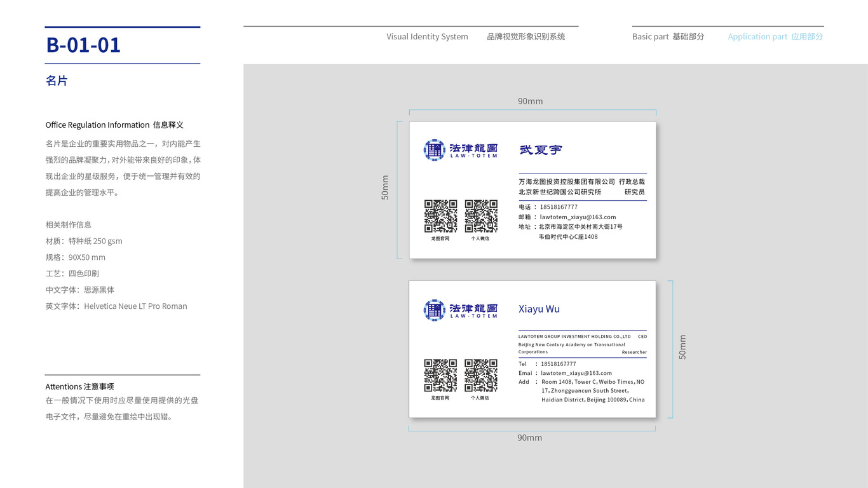Select the line 工艺：四色印刷
Screen dimensions: 868x488
point(72,273)
